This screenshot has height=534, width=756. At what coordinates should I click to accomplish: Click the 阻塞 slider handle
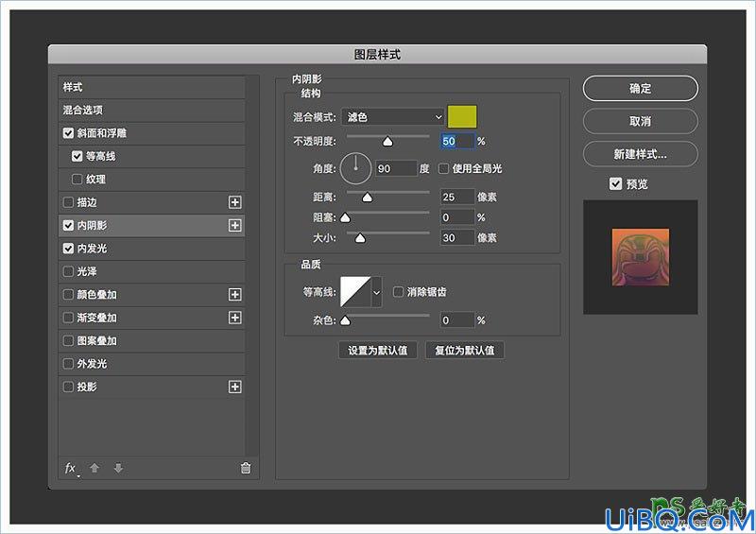pos(345,217)
